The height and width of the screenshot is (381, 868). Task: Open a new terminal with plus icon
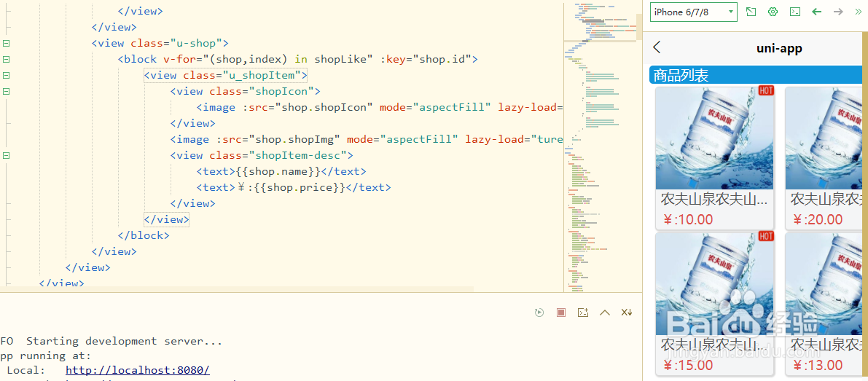coord(582,313)
